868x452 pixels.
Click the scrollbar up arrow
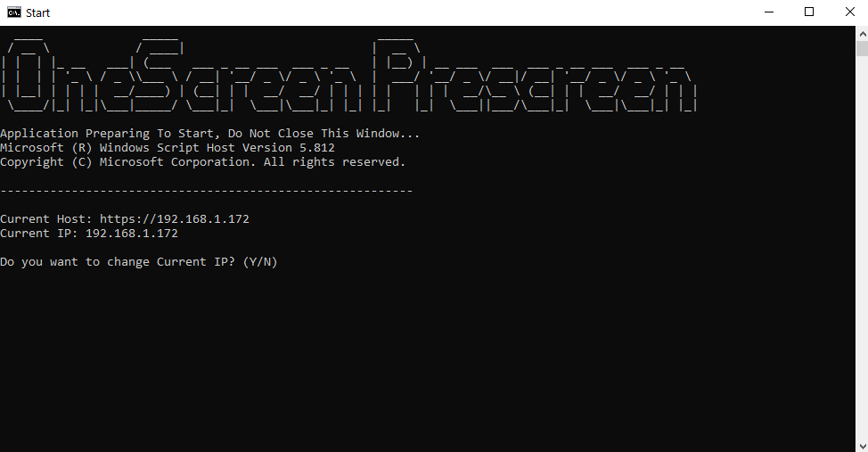click(862, 34)
